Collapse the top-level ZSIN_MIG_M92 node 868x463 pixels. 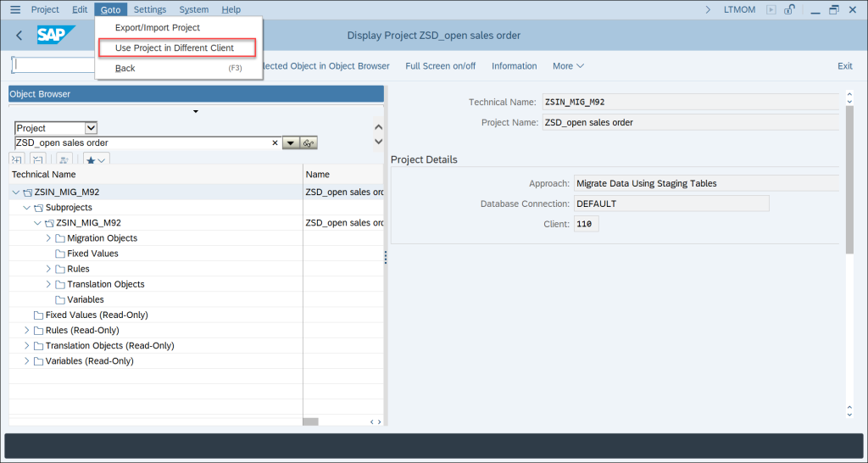pos(15,192)
